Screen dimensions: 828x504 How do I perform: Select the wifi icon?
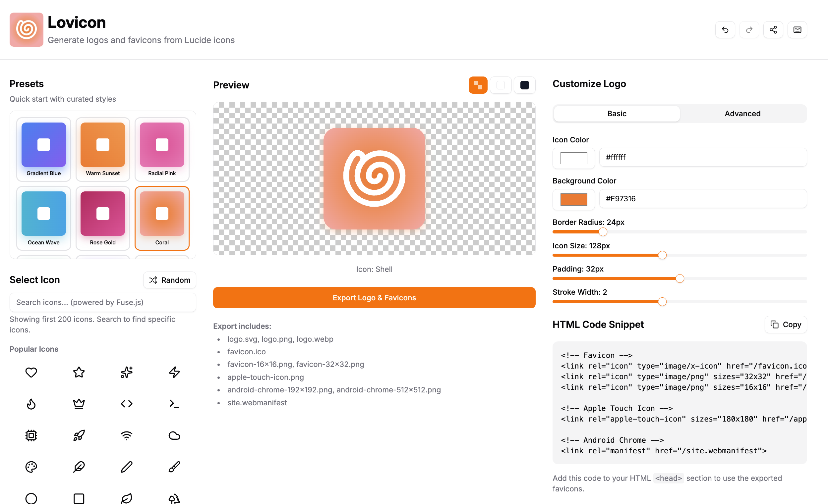(127, 435)
